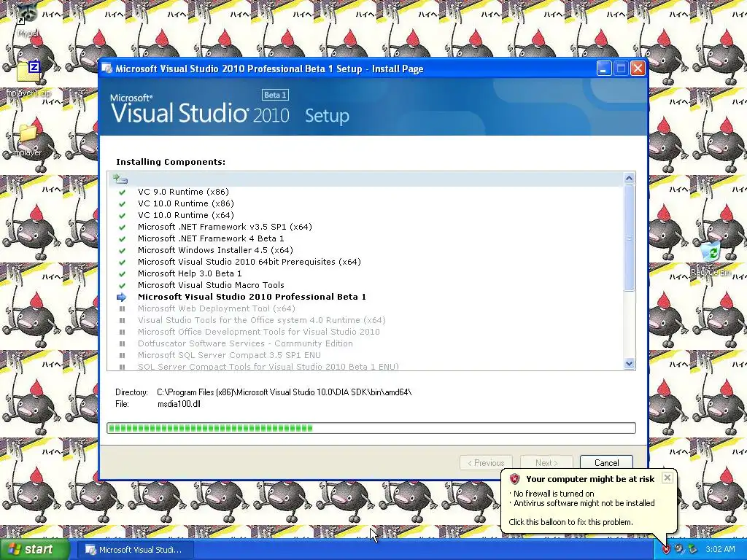This screenshot has width=747, height=560.
Task: Click the red security shield in the system tray
Action: point(665,549)
